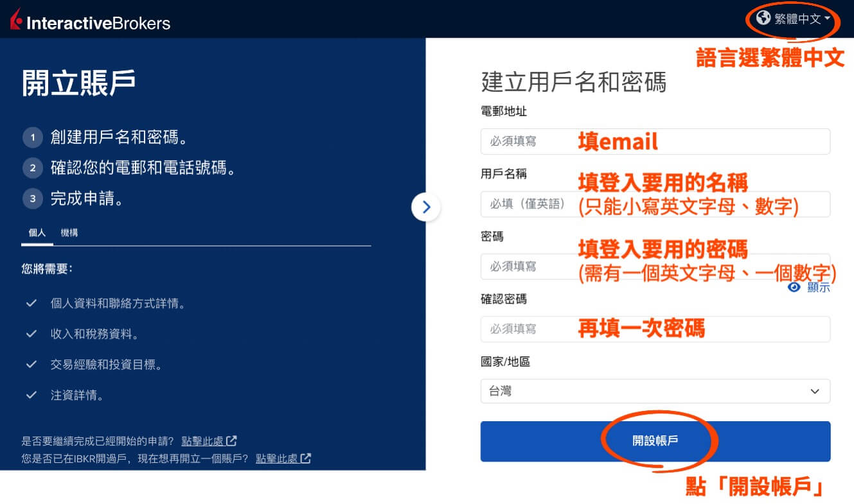Image resolution: width=854 pixels, height=504 pixels.
Task: Click external link icon after second 點擊此處
Action: tap(306, 458)
